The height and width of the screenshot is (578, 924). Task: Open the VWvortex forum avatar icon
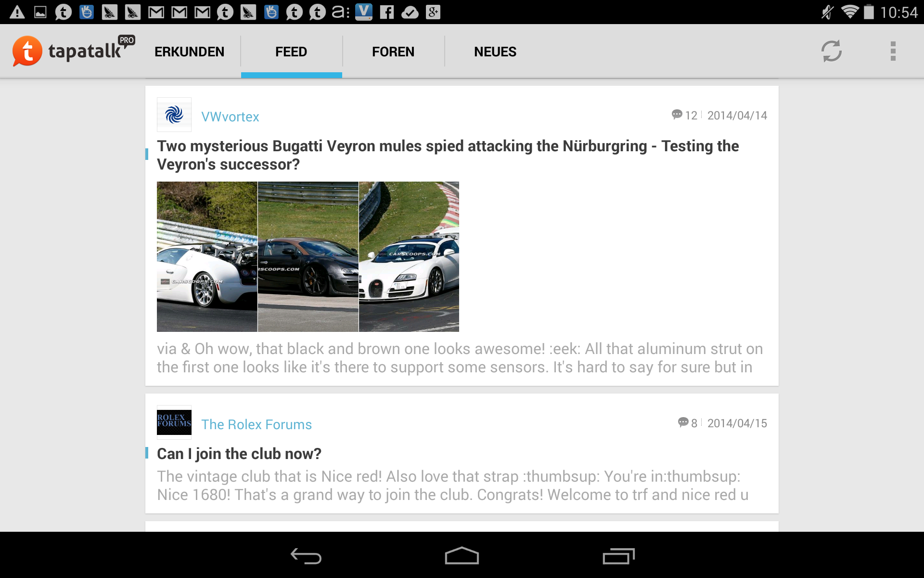click(174, 115)
